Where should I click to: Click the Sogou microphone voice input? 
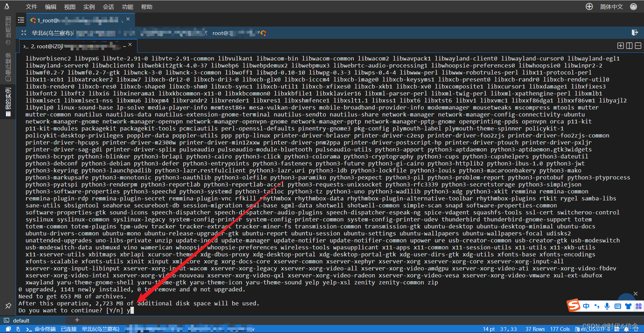[x=607, y=306]
